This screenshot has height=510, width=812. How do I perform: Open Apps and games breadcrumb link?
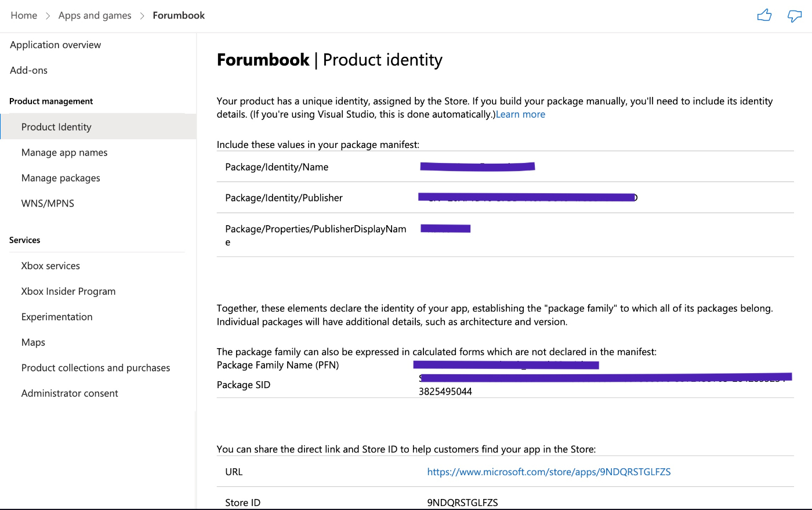pos(95,15)
